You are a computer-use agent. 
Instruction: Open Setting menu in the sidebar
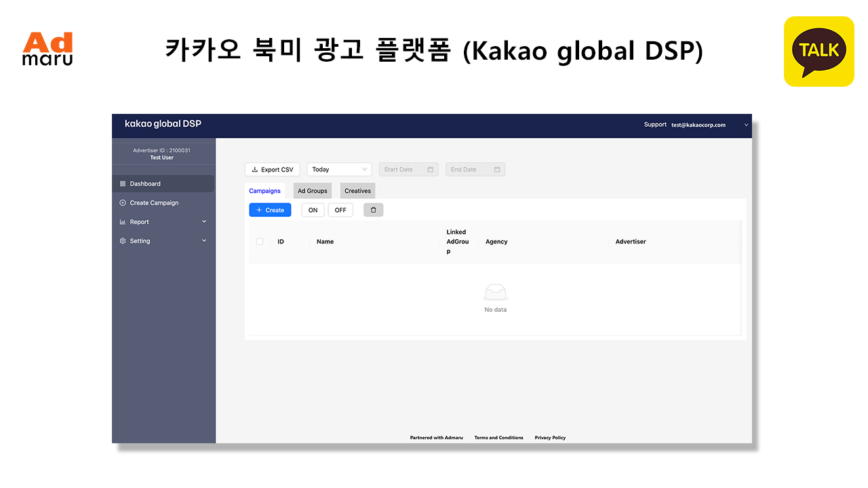pos(163,241)
